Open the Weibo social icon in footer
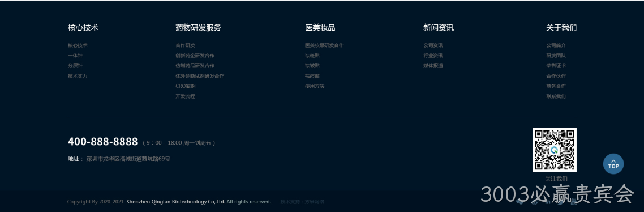The width and height of the screenshot is (644, 212). point(535,202)
